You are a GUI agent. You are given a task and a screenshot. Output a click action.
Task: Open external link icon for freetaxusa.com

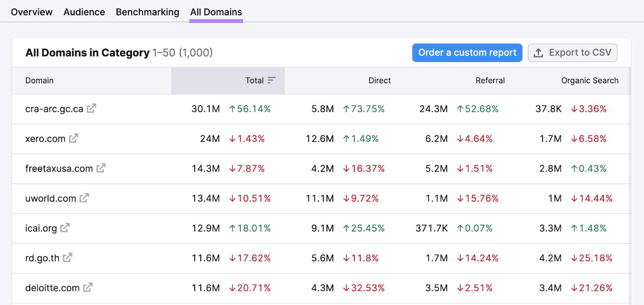(101, 168)
